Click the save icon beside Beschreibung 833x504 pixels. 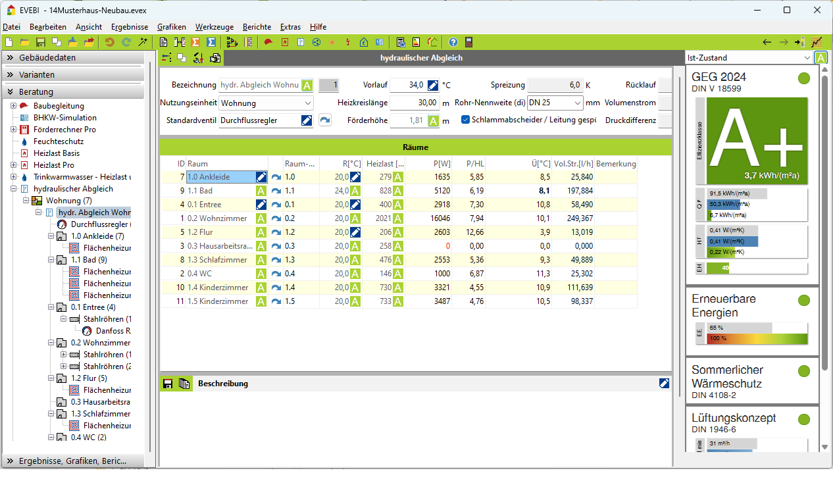point(168,384)
